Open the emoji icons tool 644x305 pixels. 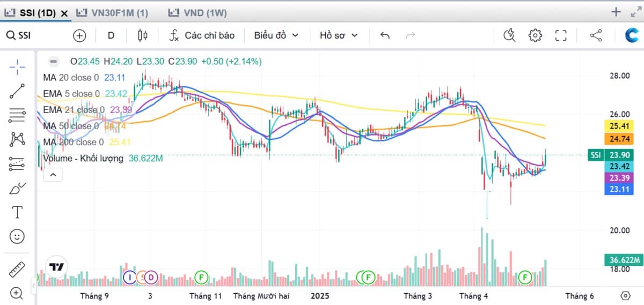coord(17,236)
